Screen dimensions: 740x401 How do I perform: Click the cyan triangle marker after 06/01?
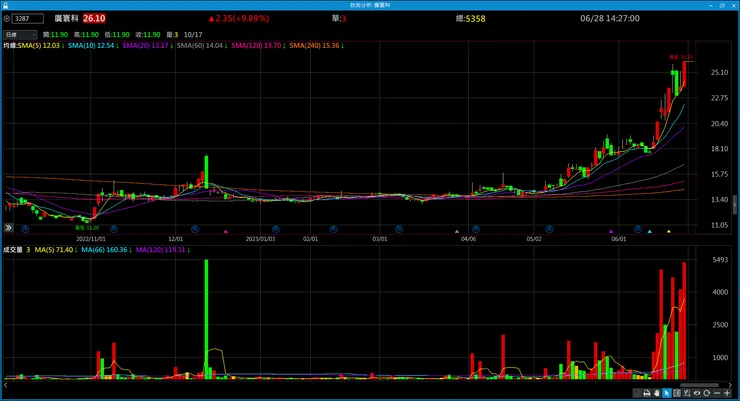[x=649, y=232]
